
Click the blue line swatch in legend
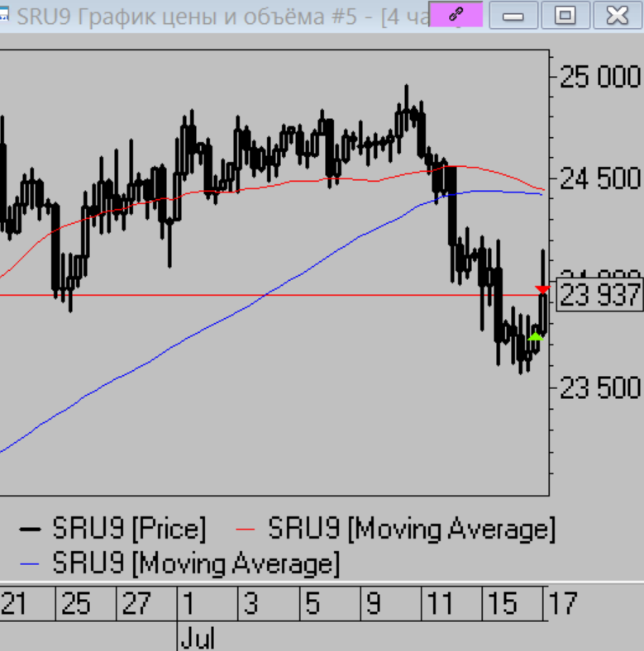coord(30,565)
